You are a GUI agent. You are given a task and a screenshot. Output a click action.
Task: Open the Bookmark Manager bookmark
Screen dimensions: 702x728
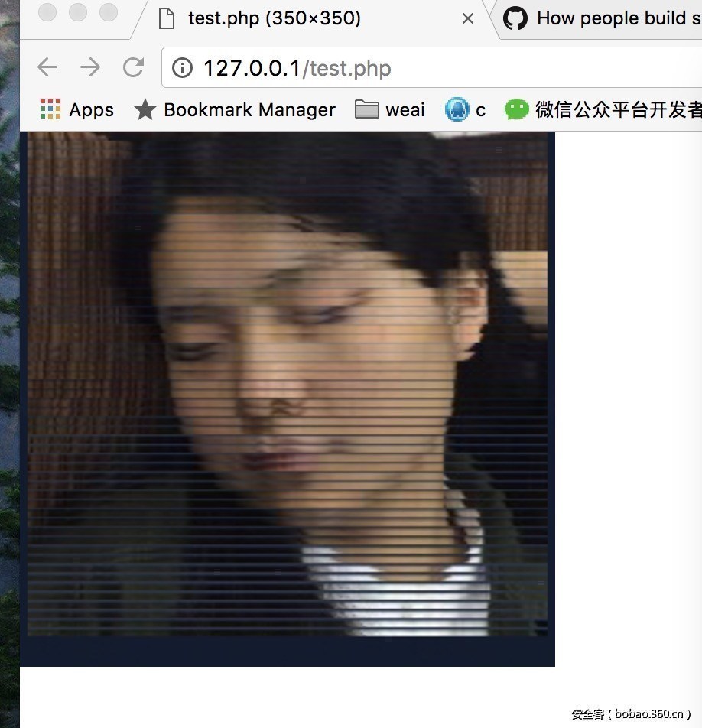coord(235,109)
